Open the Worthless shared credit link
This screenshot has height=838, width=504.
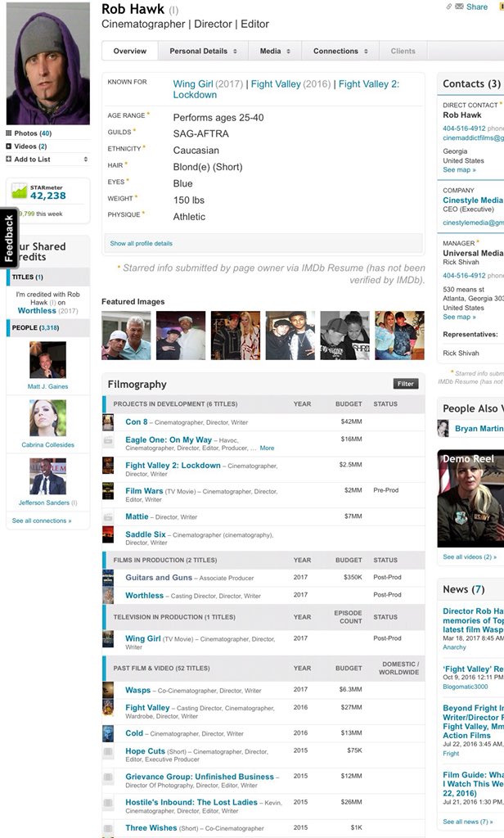pyautogui.click(x=37, y=310)
